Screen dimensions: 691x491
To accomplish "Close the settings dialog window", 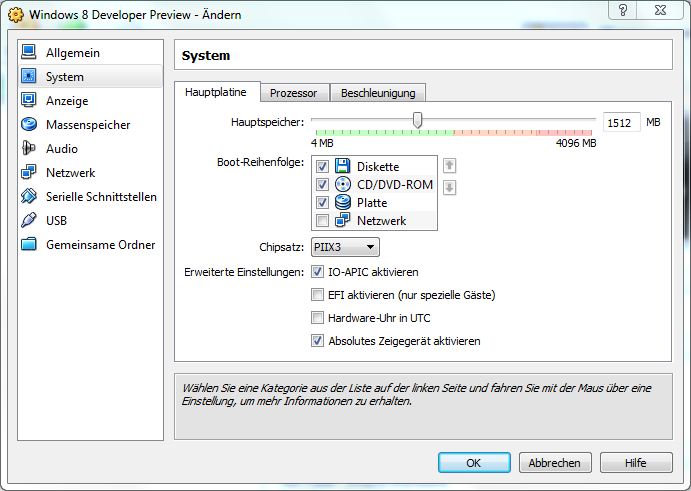I will tap(660, 10).
